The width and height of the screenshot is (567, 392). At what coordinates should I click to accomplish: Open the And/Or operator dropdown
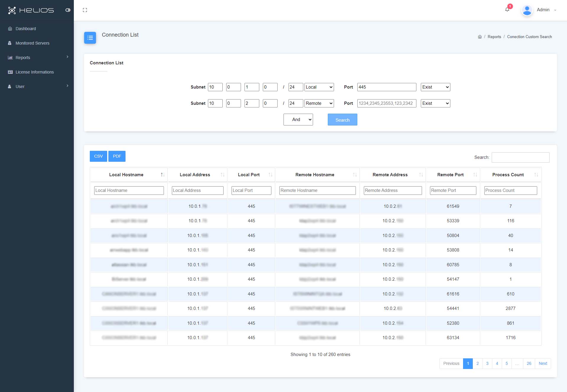[298, 119]
